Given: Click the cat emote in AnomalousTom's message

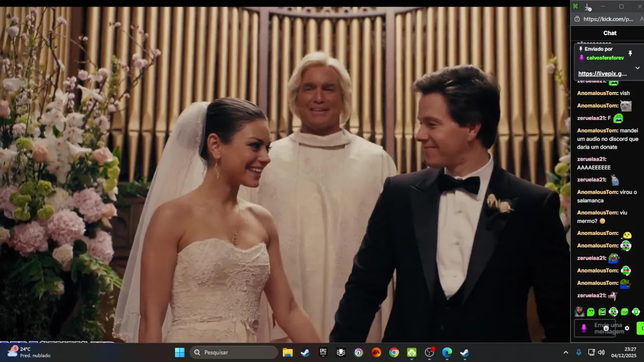Looking at the screenshot, I should point(625,106).
